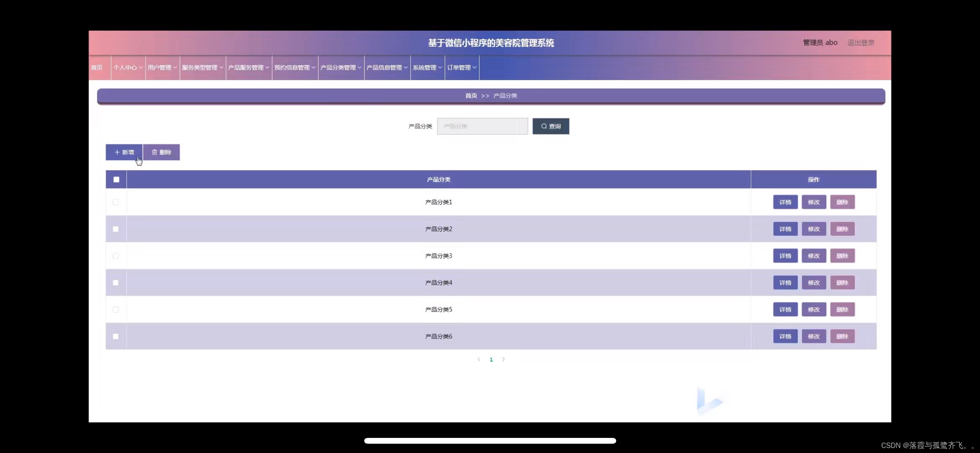Check the box for 产品分类1 row
Screen dimensions: 980x453
pyautogui.click(x=115, y=202)
